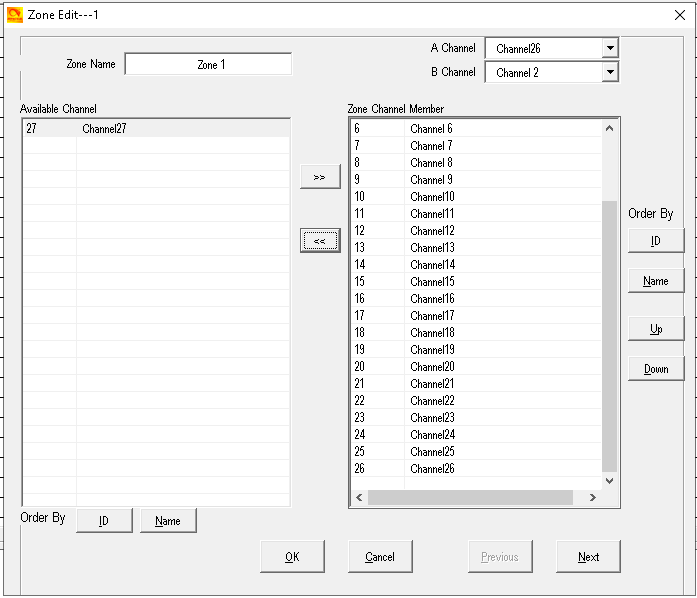Sort zone members by ID

pyautogui.click(x=656, y=241)
